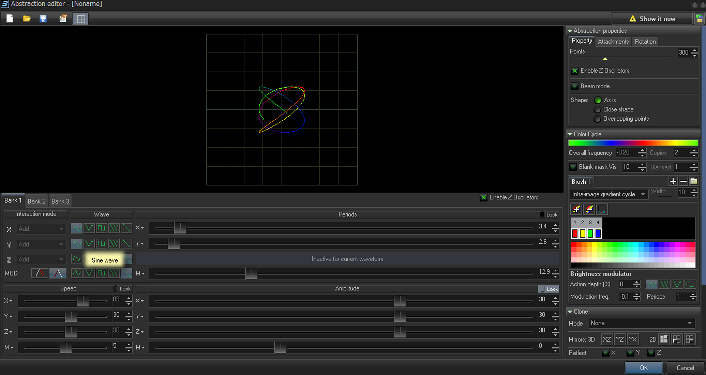The width and height of the screenshot is (706, 375).
Task: Click the Save toolbar icon
Action: pos(43,18)
